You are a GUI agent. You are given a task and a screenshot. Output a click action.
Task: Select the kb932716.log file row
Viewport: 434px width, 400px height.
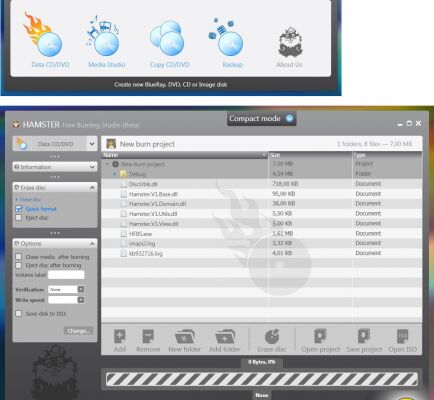pyautogui.click(x=262, y=253)
